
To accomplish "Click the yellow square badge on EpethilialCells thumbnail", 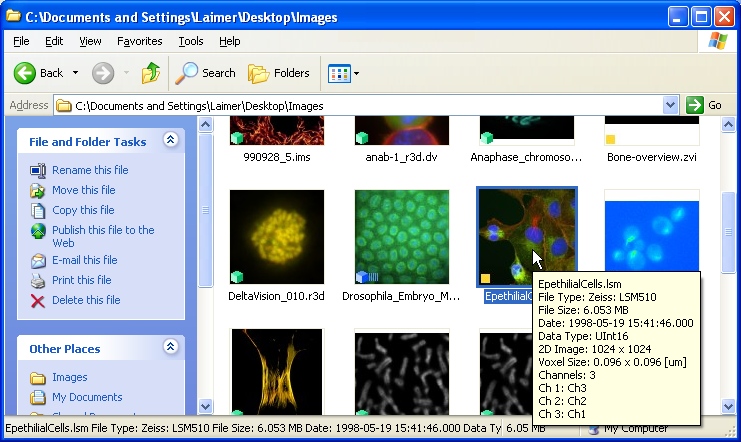I will click(x=485, y=278).
